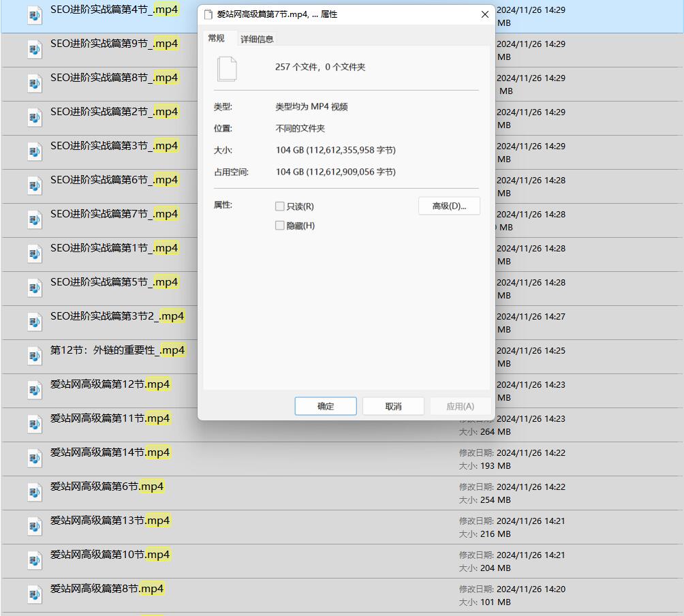Enable the 只读(R) read-only checkbox
The height and width of the screenshot is (616, 684).
[279, 206]
